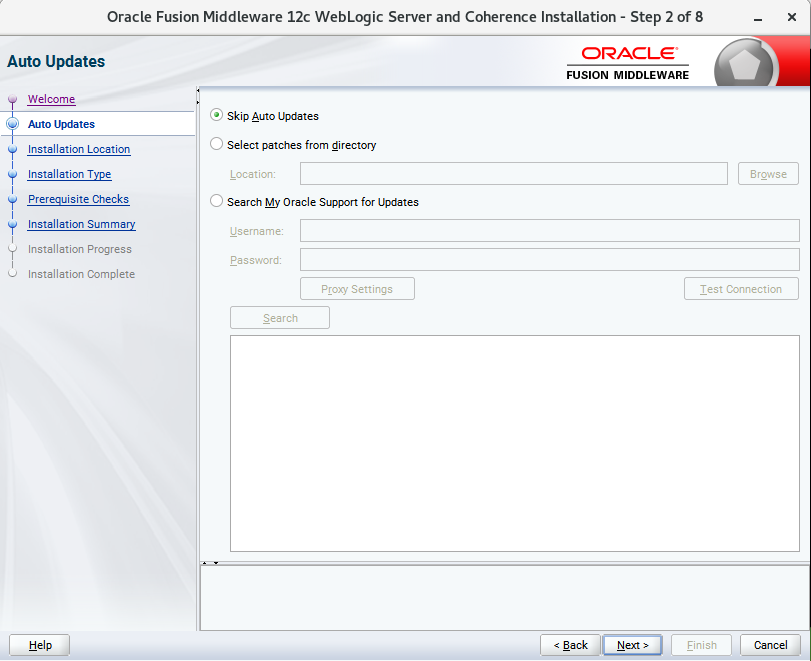Expand the message pane with the up arrow

pos(205,563)
